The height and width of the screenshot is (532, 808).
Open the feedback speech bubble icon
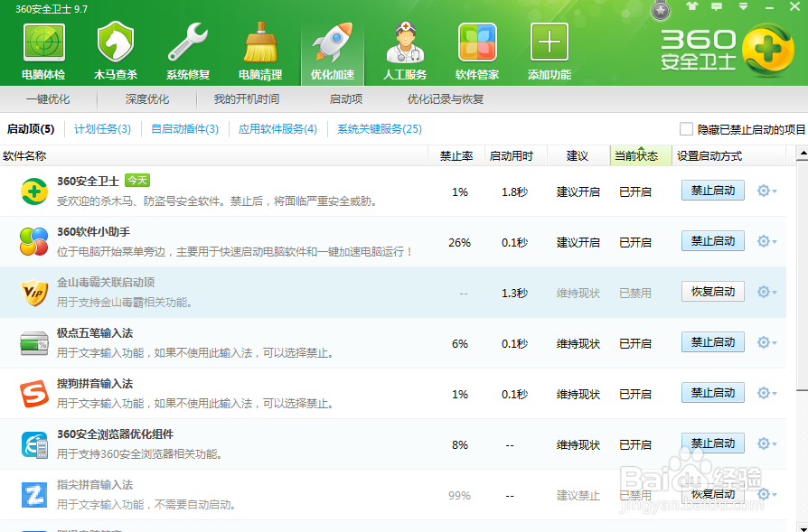pyautogui.click(x=717, y=6)
